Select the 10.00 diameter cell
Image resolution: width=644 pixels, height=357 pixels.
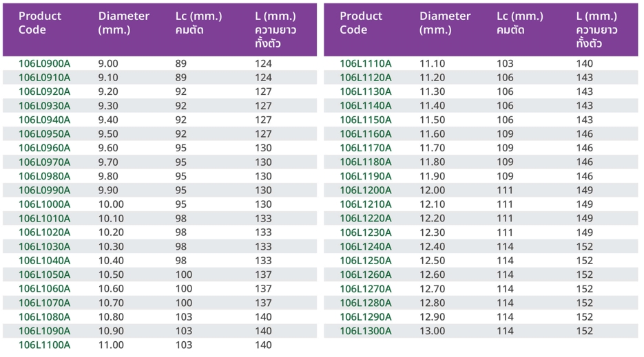pyautogui.click(x=111, y=204)
